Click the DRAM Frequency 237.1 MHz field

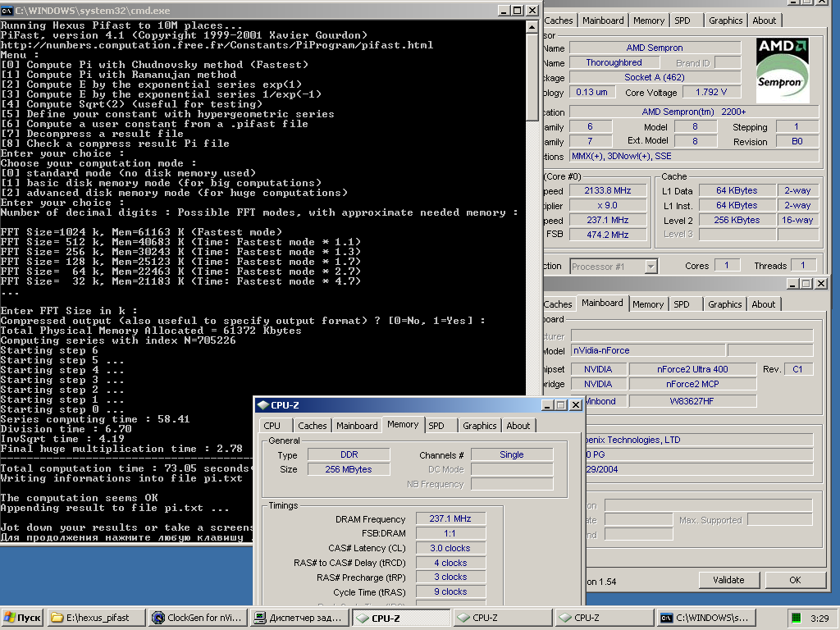pos(450,518)
